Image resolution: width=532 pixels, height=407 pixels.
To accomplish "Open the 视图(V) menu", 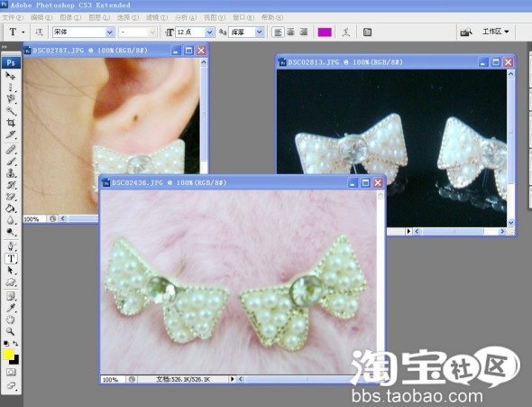I will point(215,17).
